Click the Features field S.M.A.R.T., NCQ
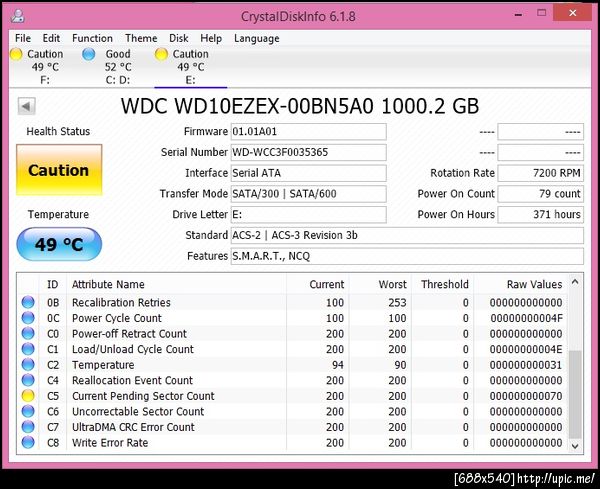Image resolution: width=600 pixels, height=489 pixels. point(407,256)
